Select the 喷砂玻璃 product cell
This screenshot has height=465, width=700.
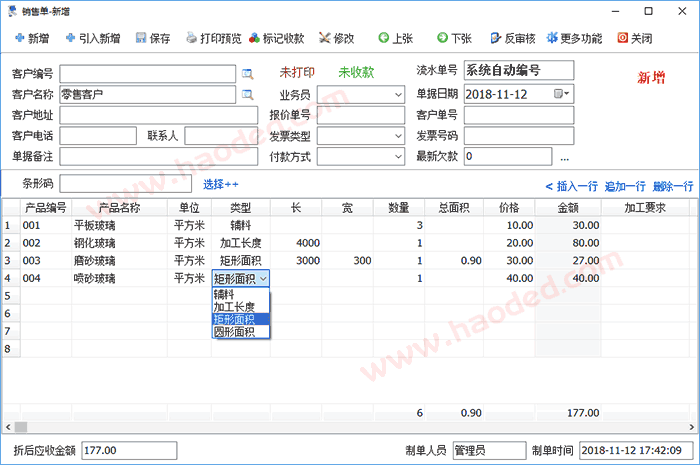click(119, 278)
